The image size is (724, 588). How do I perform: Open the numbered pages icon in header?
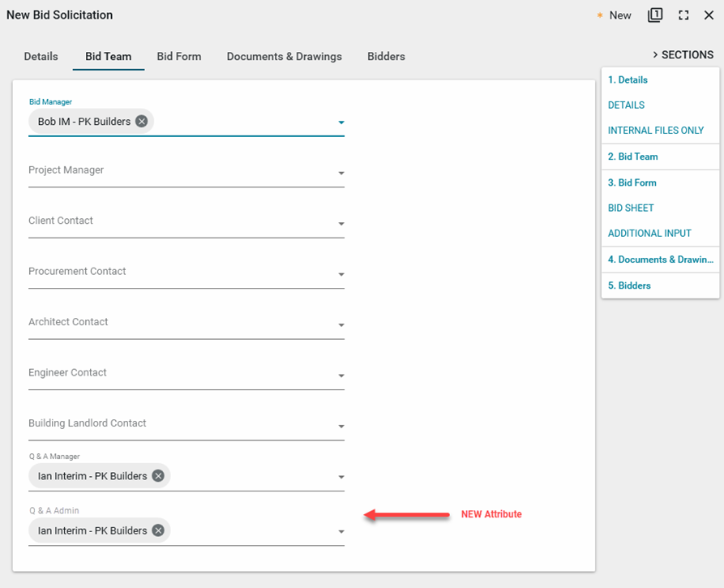tap(655, 15)
